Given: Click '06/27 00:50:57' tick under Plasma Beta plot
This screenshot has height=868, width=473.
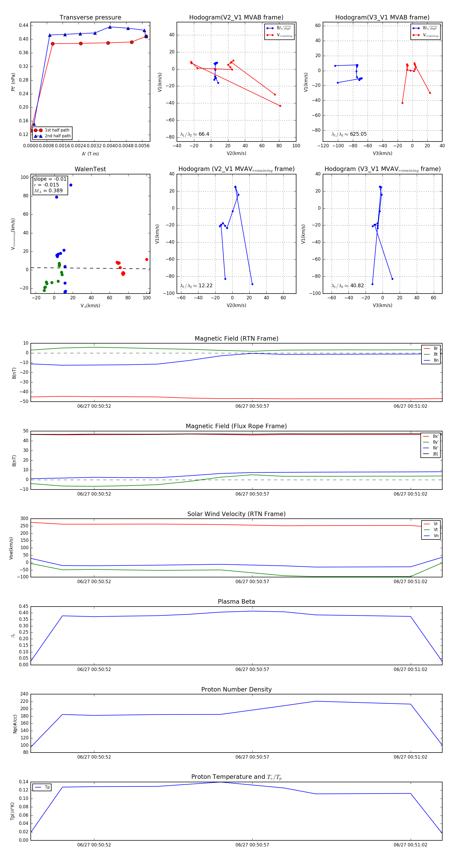Looking at the screenshot, I should pos(252,669).
